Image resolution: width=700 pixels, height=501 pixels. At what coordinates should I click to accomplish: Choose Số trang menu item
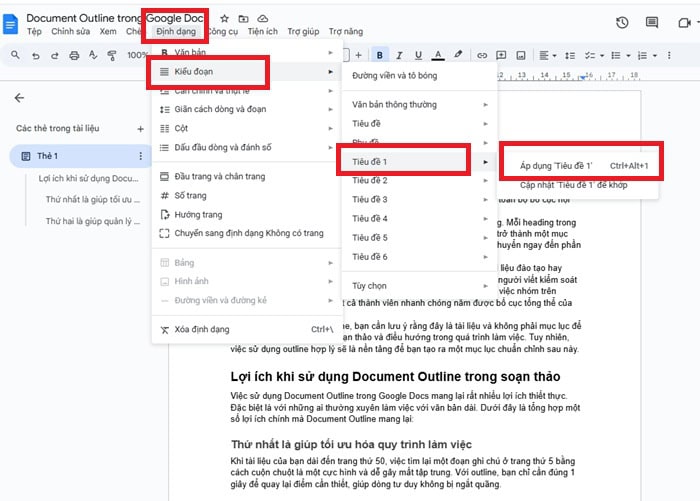[x=247, y=196]
